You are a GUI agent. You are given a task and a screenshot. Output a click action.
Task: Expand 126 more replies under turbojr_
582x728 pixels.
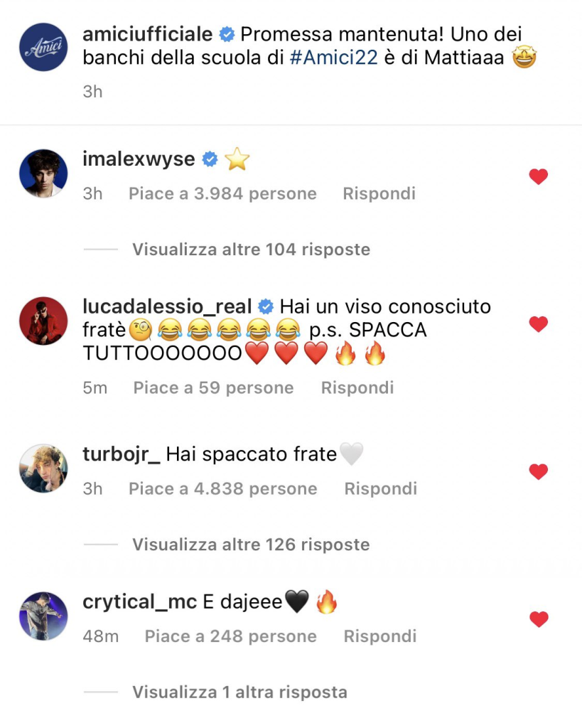click(251, 544)
